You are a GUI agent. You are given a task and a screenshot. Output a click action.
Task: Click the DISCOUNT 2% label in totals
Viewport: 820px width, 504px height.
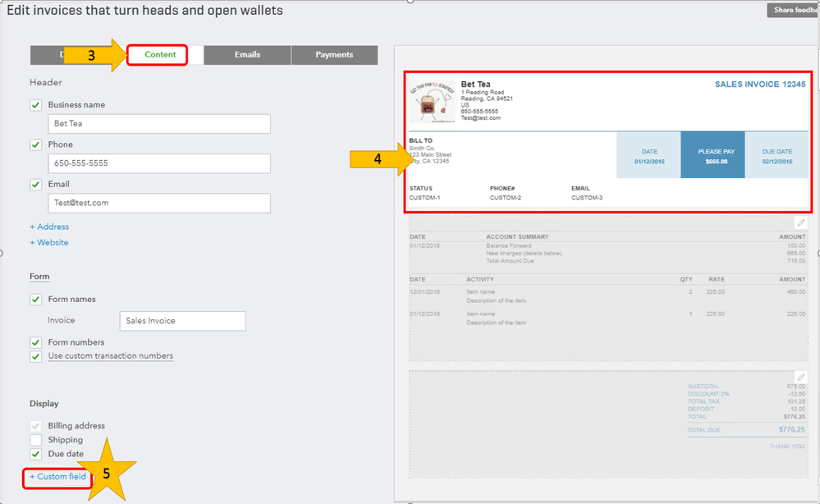(708, 394)
